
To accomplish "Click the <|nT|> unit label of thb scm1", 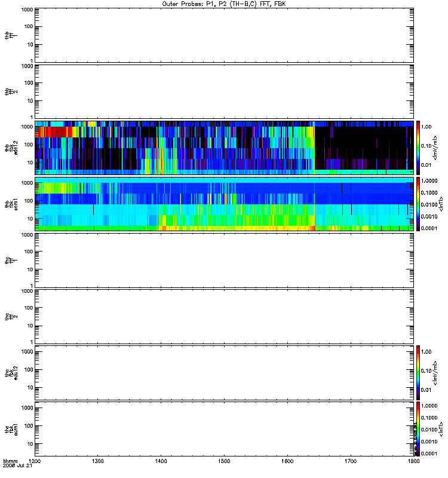I will (x=440, y=204).
